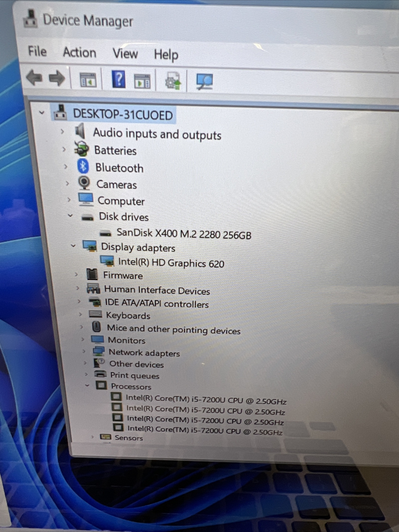Click the Human Interface Devices icon
Viewport: 399px width, 532px height.
coord(93,288)
